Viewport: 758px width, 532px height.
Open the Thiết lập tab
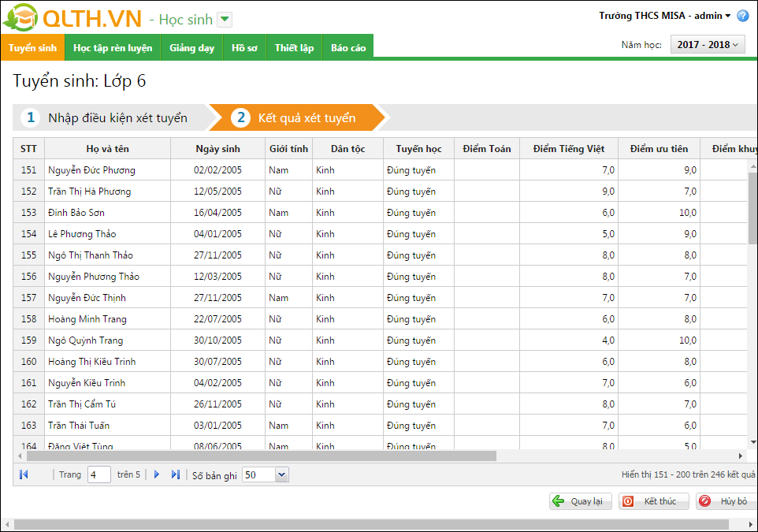(295, 47)
